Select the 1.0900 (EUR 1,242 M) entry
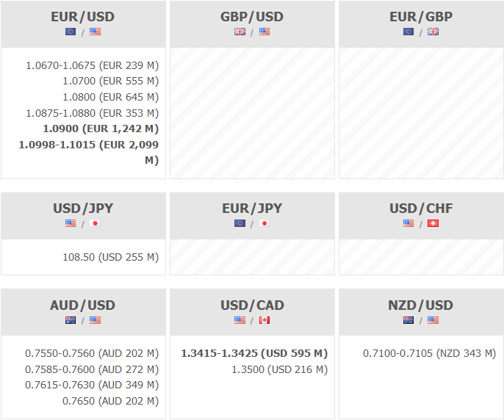Image resolution: width=504 pixels, height=420 pixels. 101,128
